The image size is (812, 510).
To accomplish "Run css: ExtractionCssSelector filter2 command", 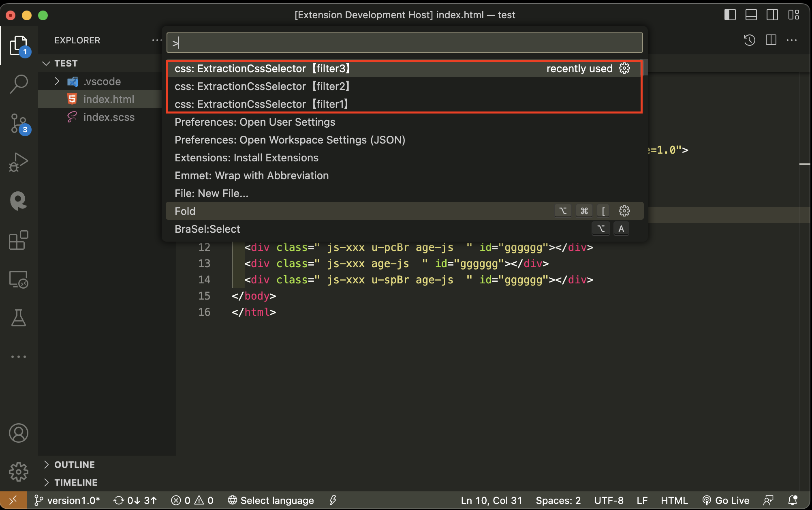I will click(x=262, y=86).
